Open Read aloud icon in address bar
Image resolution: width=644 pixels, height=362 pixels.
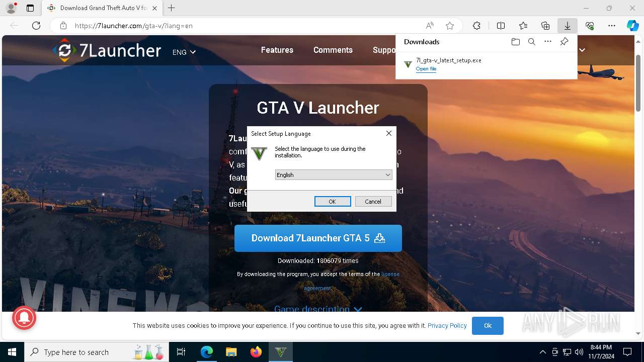pyautogui.click(x=430, y=26)
